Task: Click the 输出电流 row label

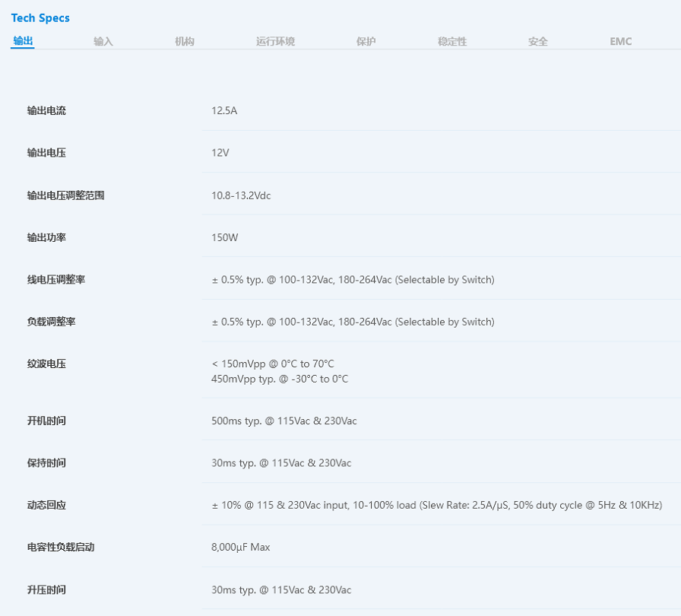Action: pyautogui.click(x=46, y=110)
